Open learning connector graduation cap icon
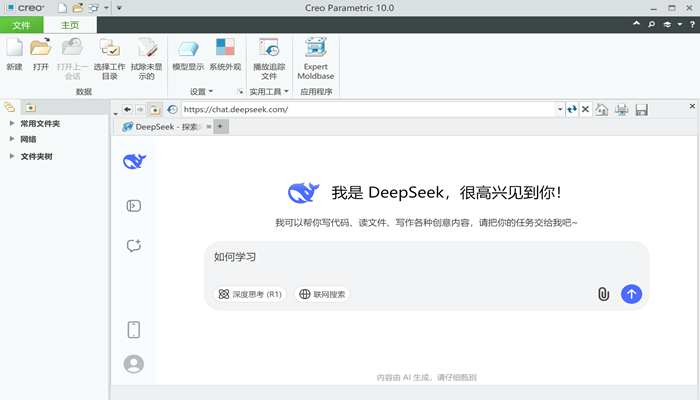Image resolution: width=700 pixels, height=400 pixels. [x=667, y=25]
